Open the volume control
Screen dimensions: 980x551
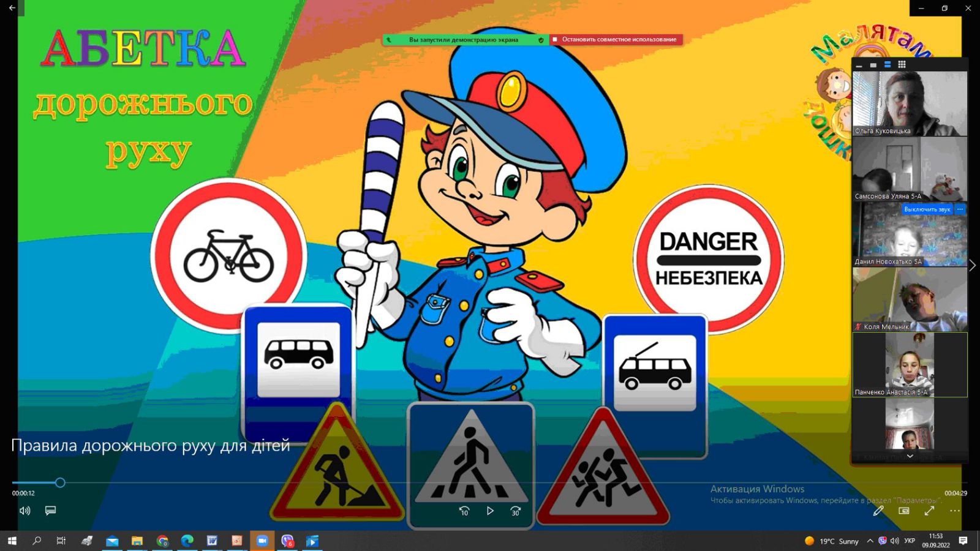(x=25, y=511)
